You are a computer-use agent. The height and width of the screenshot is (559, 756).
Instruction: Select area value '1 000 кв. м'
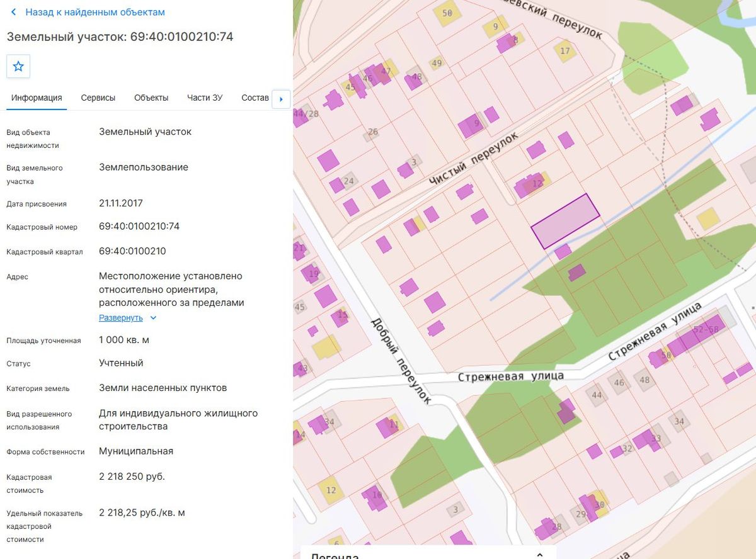click(x=124, y=340)
